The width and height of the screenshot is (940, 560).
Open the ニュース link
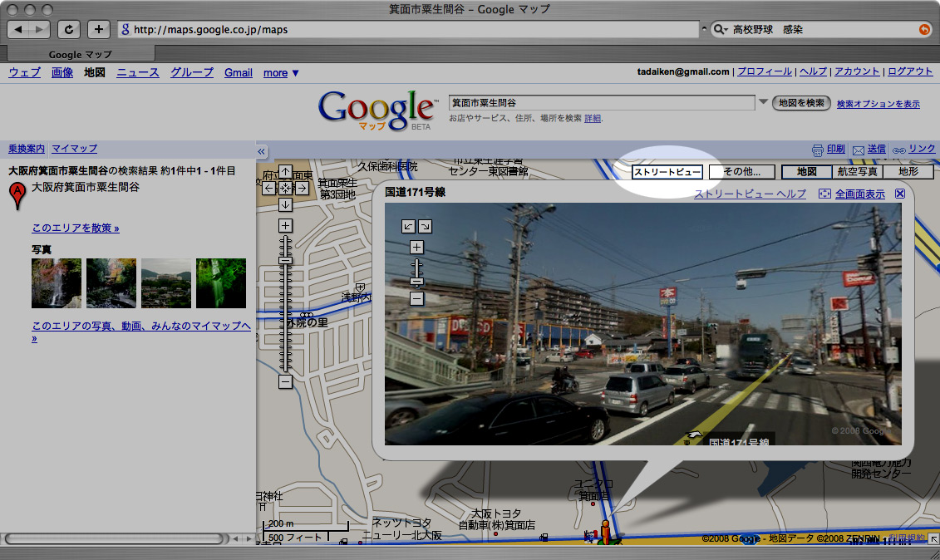tap(137, 72)
